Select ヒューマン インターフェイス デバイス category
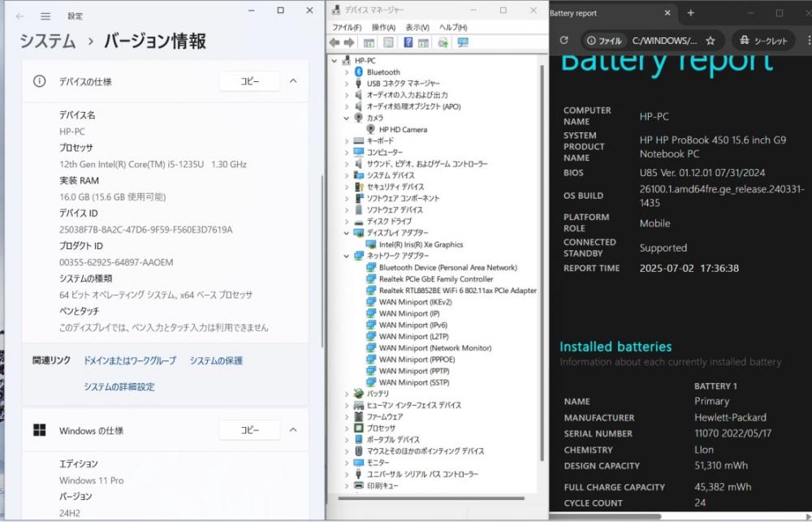 414,405
